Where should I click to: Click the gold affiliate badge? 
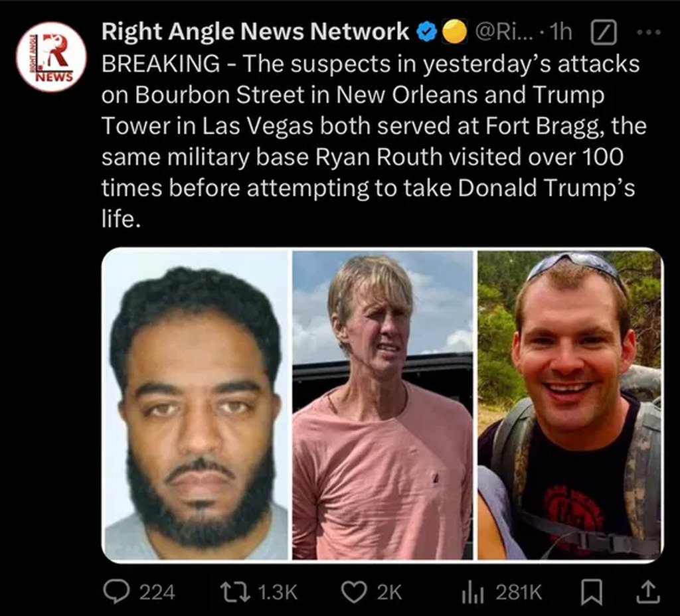[x=454, y=32]
